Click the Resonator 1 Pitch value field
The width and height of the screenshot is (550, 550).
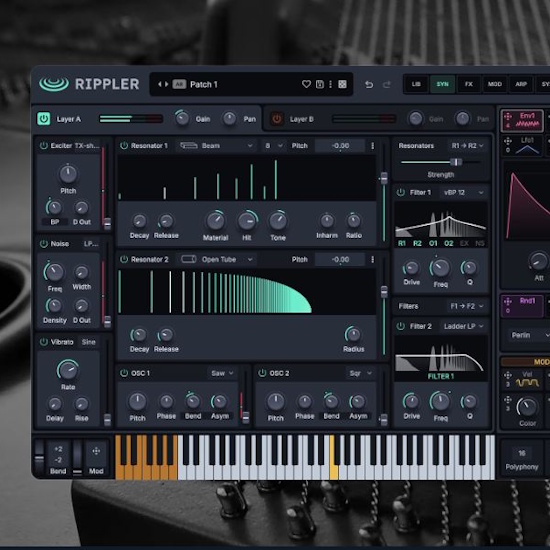coord(340,146)
